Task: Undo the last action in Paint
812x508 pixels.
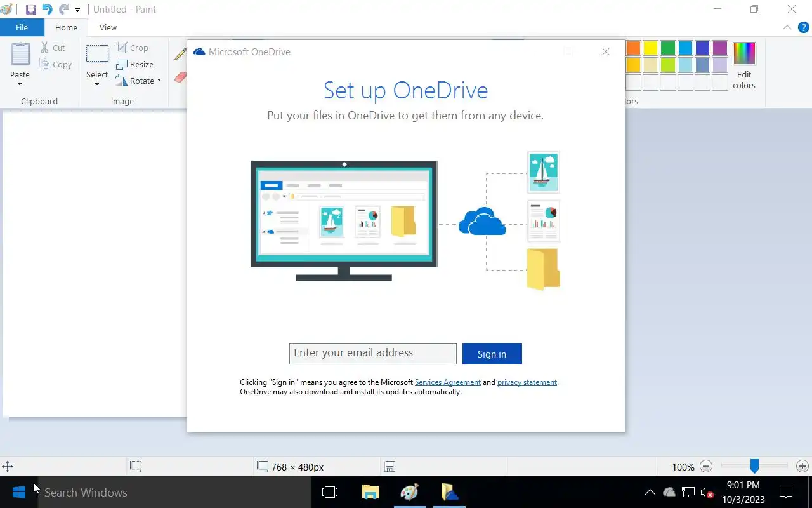Action: (47, 10)
